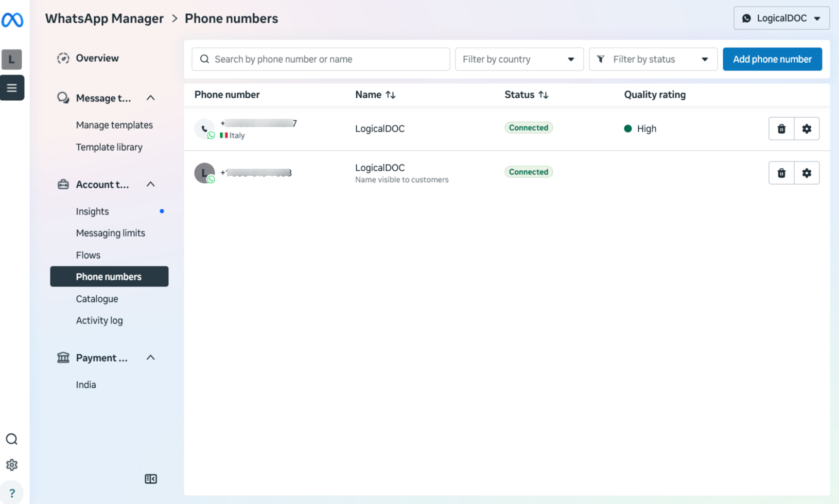
Task: Click the Account tools section label
Action: (102, 184)
